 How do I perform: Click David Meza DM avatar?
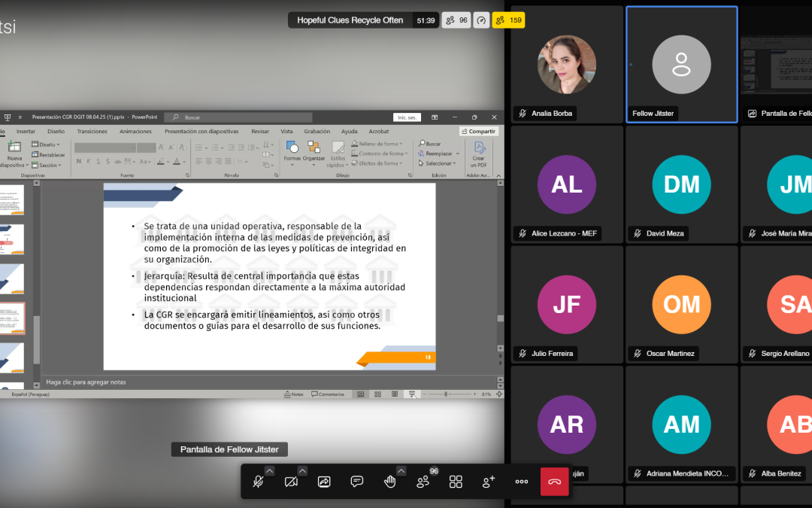click(681, 184)
